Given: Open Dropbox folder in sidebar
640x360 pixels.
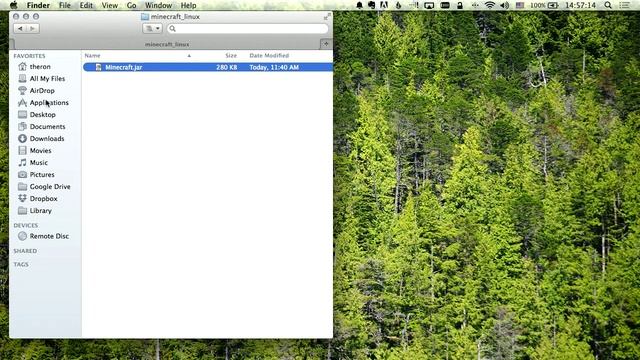Looking at the screenshot, I should [43, 198].
